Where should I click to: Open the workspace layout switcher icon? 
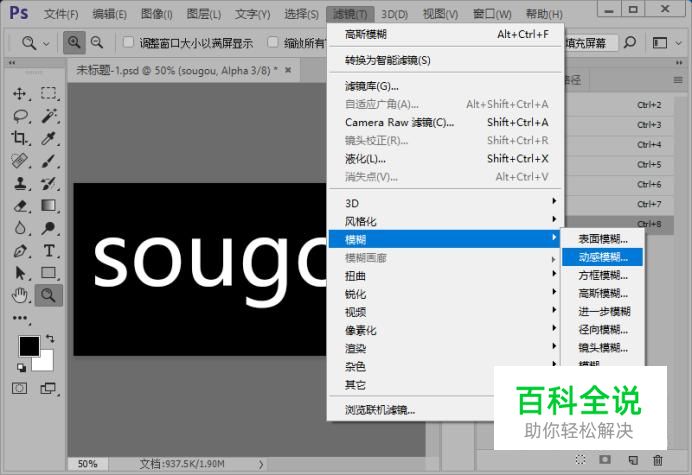pyautogui.click(x=660, y=43)
